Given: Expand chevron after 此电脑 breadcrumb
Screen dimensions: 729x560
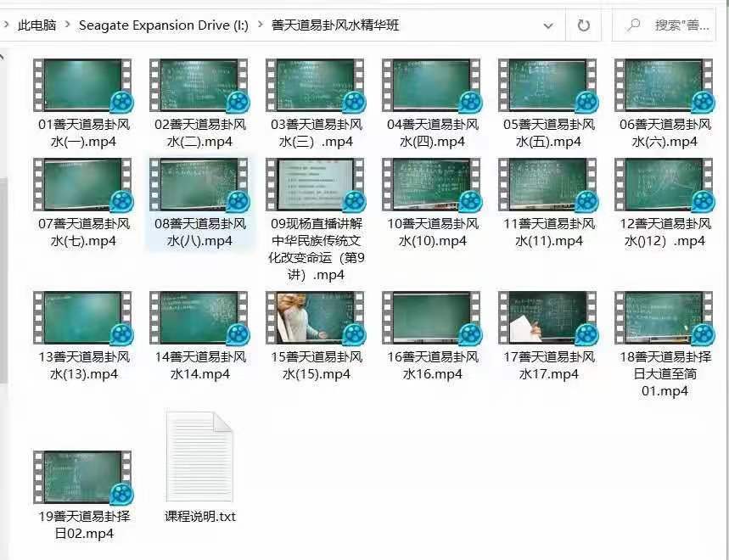Looking at the screenshot, I should (67, 25).
